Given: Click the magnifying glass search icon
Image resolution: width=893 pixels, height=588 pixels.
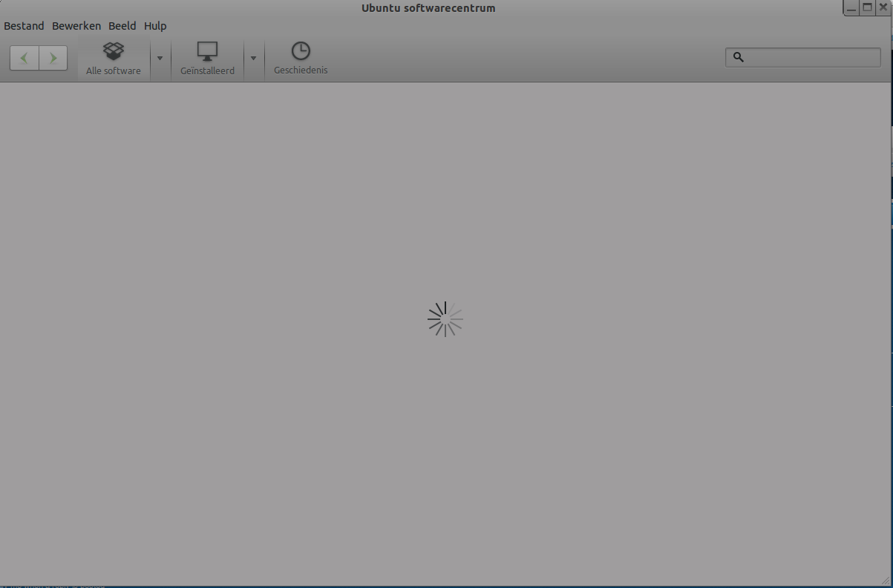Looking at the screenshot, I should pos(738,57).
